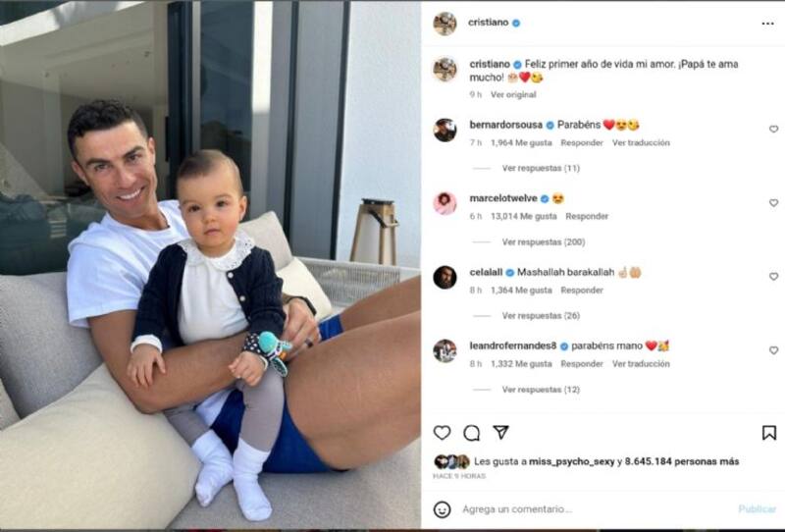Viewport: 785px width, 532px height.
Task: Expand Ver respuestas (26) replies
Action: pos(541,316)
